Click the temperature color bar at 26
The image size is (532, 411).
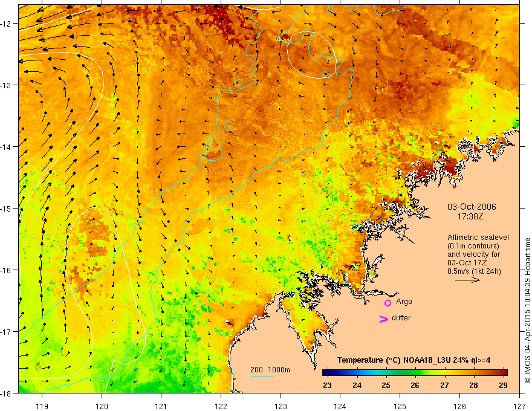415,373
